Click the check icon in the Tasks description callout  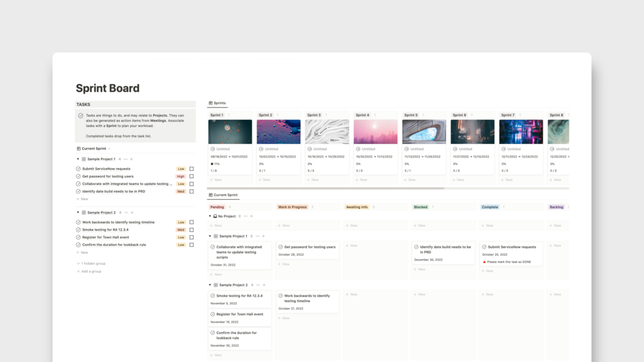(81, 116)
